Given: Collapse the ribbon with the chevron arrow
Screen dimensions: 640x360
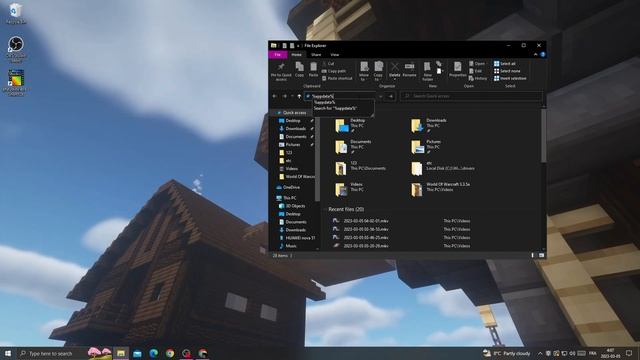Looking at the screenshot, I should (x=536, y=55).
